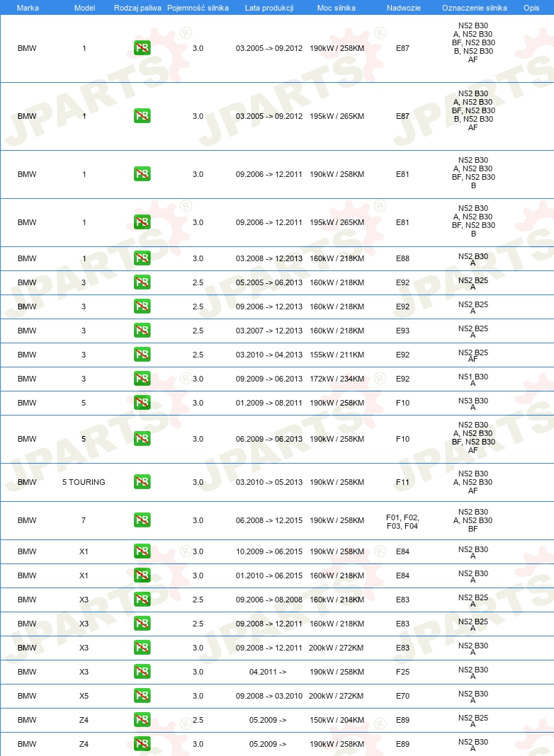This screenshot has height=756, width=554.
Task: Click the '155kW / 211KM' power cell
Action: pyautogui.click(x=337, y=355)
